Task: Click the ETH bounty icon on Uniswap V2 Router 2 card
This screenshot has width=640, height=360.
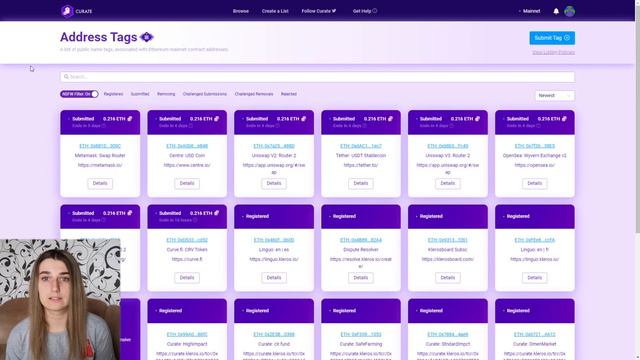Action: pos(304,119)
